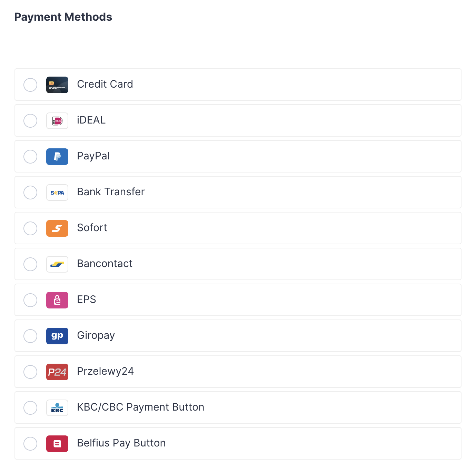This screenshot has height=472, width=476.
Task: Click the blue PayPal logo icon
Action: coord(57,157)
